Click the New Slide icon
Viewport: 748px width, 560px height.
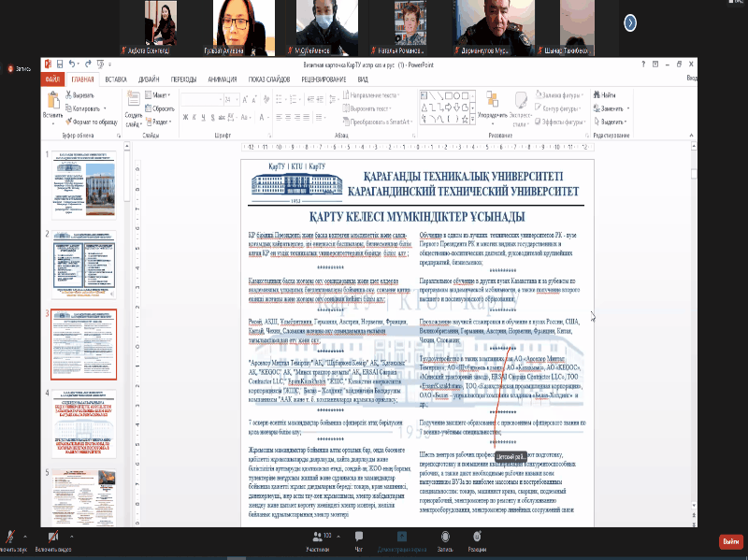[x=132, y=105]
